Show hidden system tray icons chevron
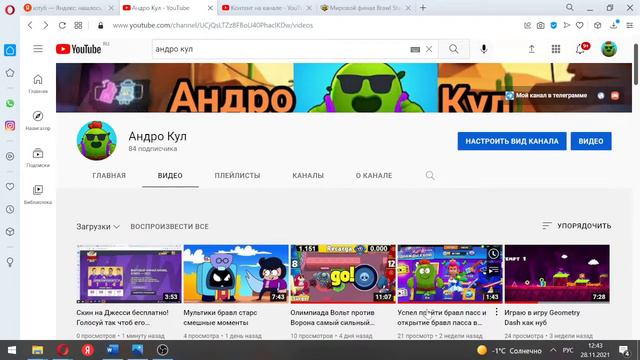The height and width of the screenshot is (360, 640). pyautogui.click(x=553, y=350)
